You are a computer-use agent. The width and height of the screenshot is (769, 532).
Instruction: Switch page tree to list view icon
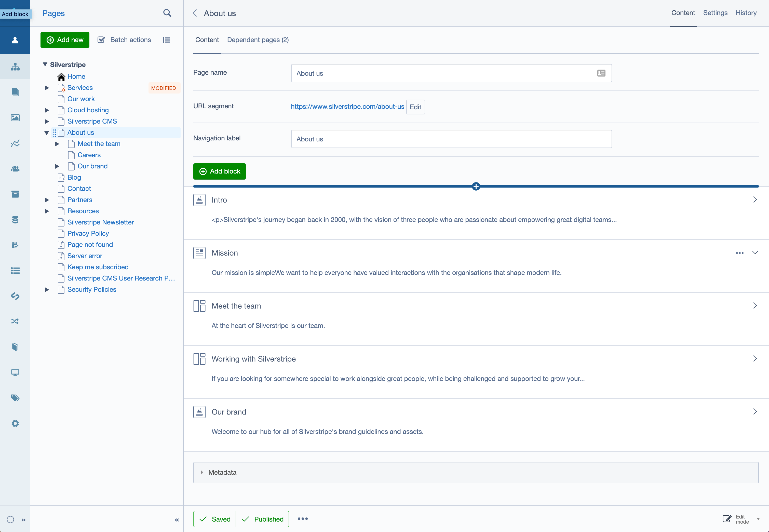coord(166,40)
